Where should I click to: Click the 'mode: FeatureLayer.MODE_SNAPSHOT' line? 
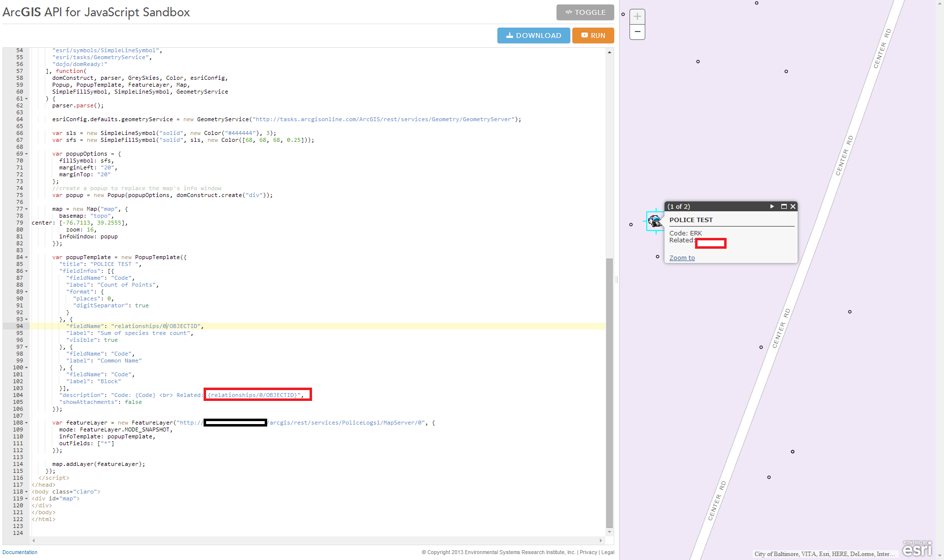116,430
